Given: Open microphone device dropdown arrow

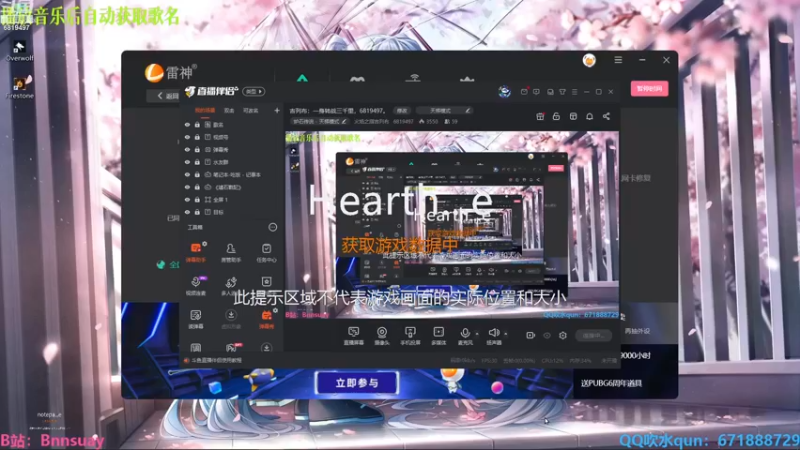Looking at the screenshot, I should (x=477, y=334).
